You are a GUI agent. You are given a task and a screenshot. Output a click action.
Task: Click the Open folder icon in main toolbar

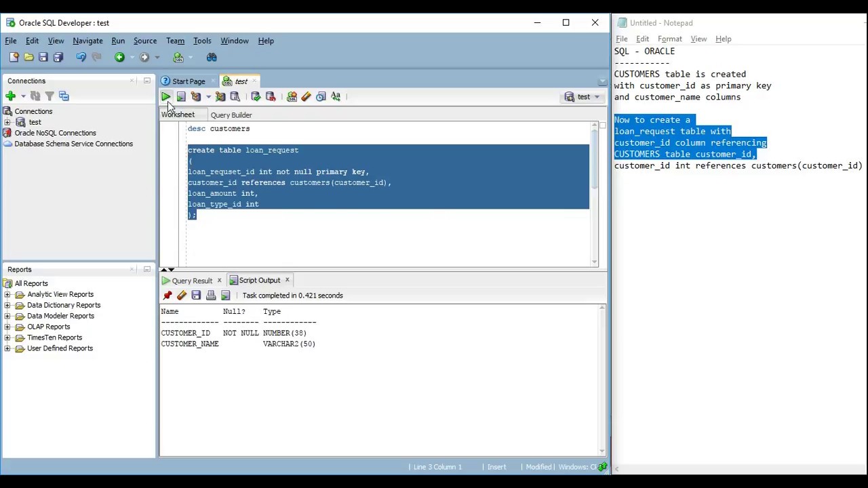click(x=28, y=58)
